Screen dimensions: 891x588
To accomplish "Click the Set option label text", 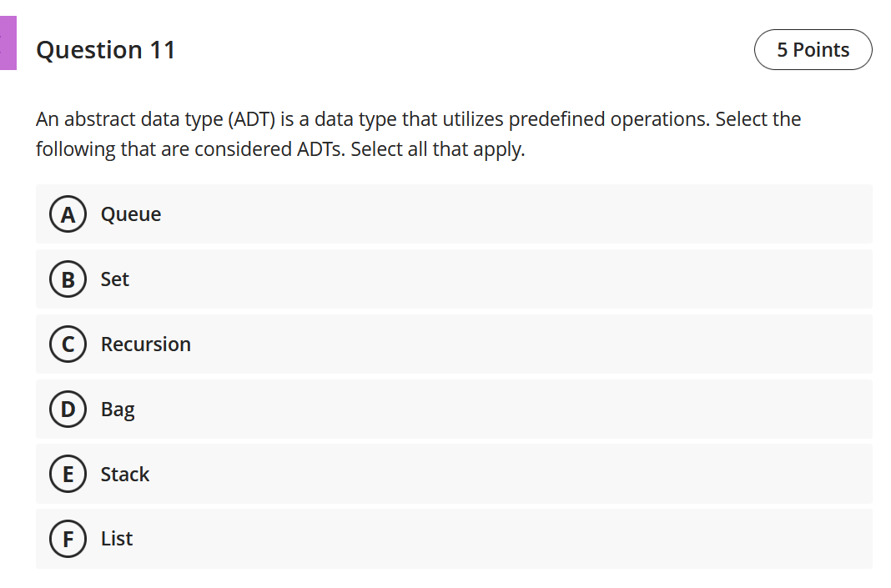I will tap(116, 279).
